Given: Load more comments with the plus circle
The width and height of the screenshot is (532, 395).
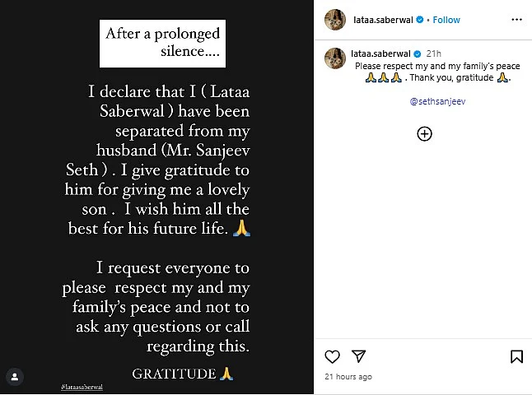Looking at the screenshot, I should [x=424, y=133].
